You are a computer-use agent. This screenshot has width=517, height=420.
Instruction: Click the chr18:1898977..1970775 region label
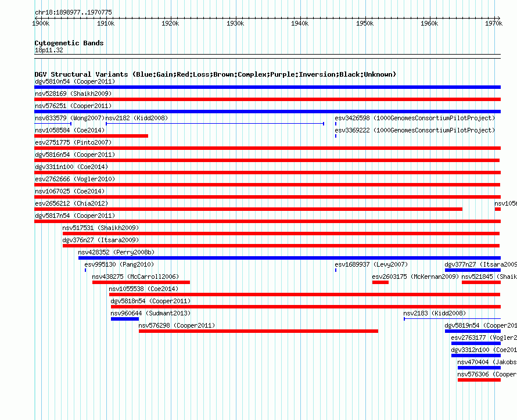tap(73, 12)
